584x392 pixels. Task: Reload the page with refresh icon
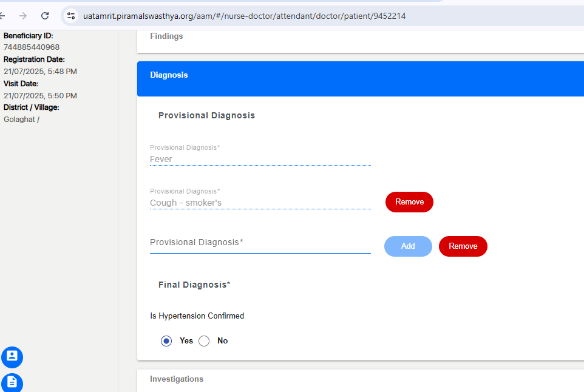pyautogui.click(x=45, y=16)
